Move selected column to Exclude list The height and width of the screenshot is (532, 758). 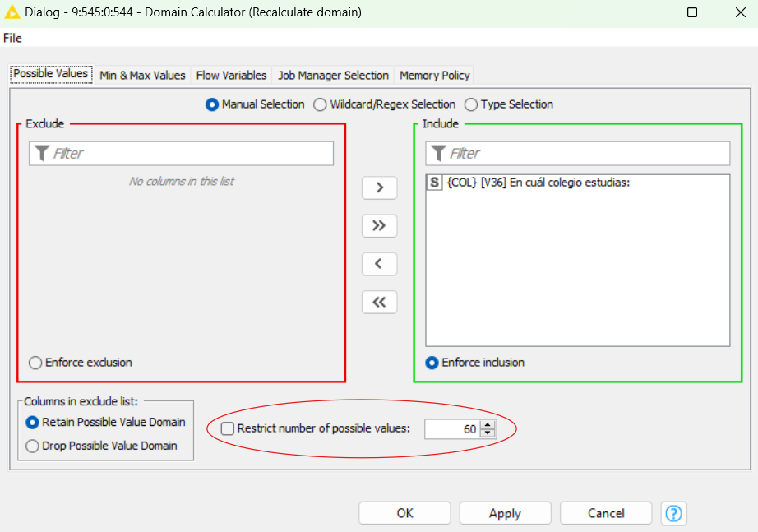pyautogui.click(x=380, y=264)
